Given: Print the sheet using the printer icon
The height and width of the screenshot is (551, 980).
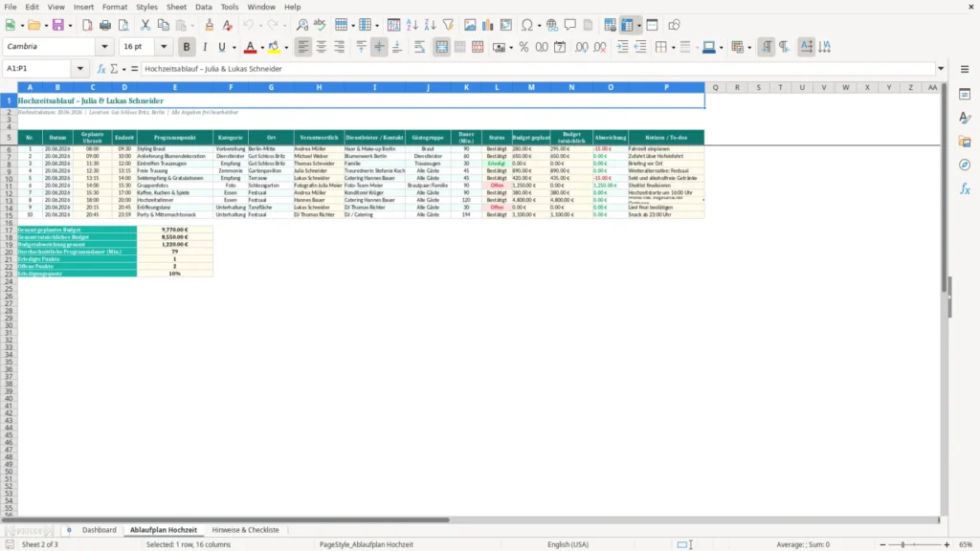Looking at the screenshot, I should click(x=105, y=25).
